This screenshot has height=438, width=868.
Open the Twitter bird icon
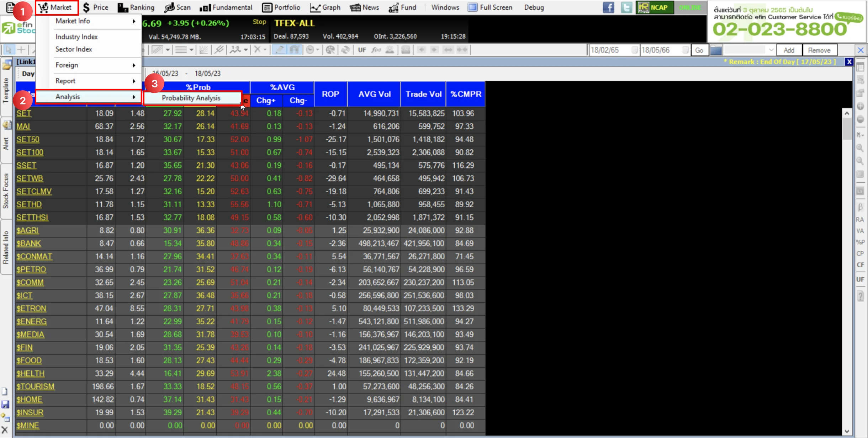click(x=626, y=7)
